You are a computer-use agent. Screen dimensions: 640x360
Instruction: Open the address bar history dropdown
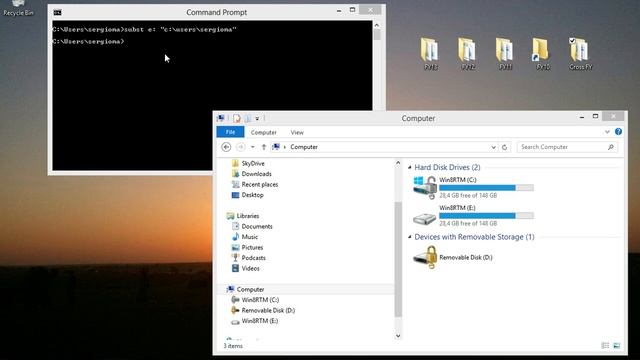pyautogui.click(x=493, y=147)
